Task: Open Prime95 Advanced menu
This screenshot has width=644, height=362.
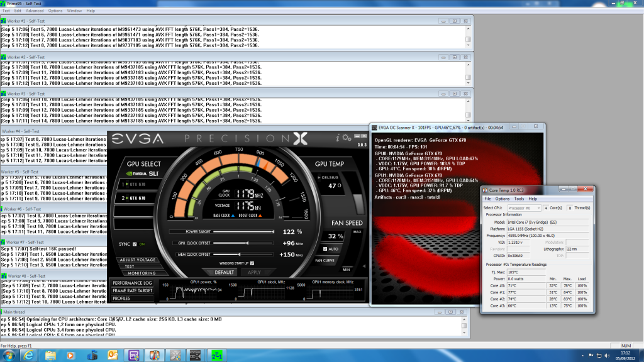Action: [35, 11]
